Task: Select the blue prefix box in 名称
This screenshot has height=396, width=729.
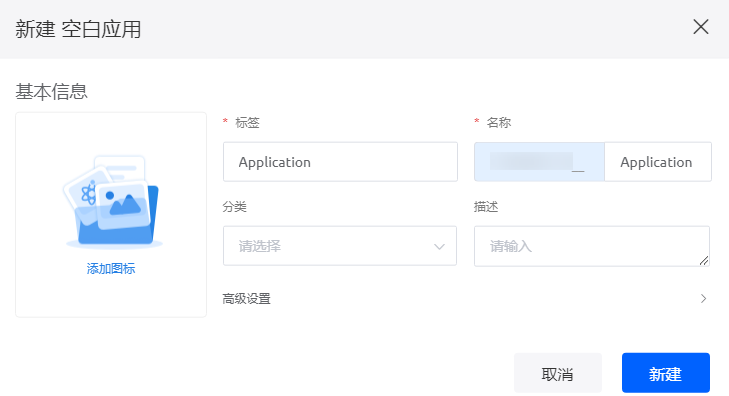Action: 539,162
